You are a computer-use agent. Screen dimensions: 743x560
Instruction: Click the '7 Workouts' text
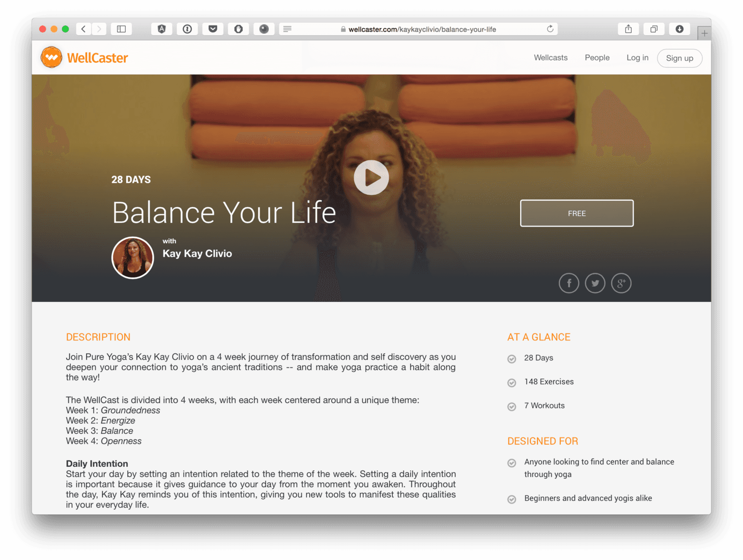pyautogui.click(x=545, y=406)
